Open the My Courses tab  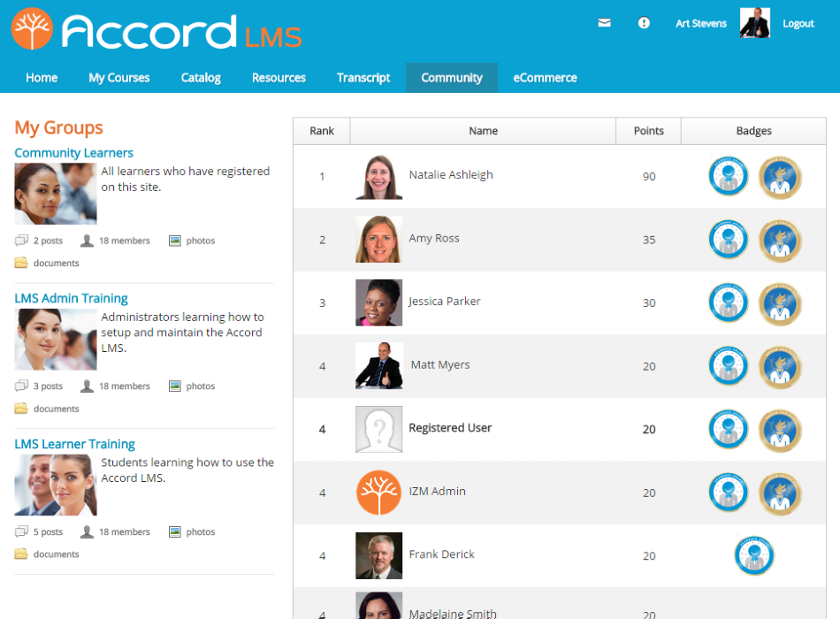(119, 78)
